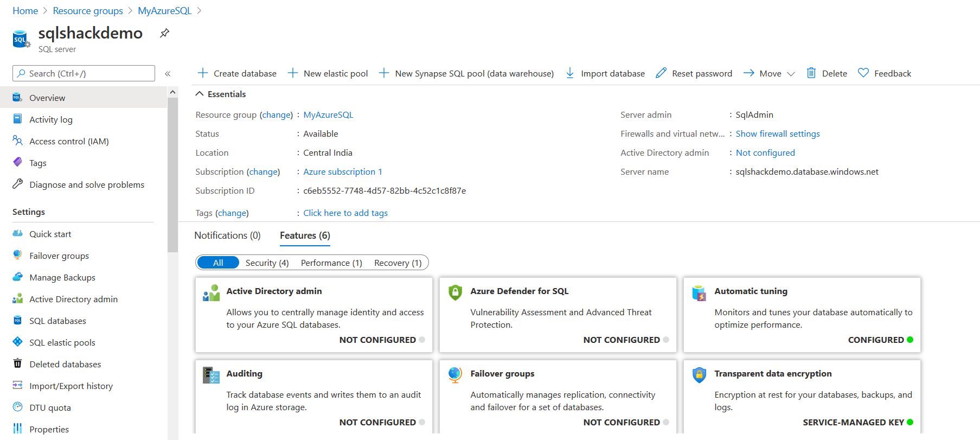Pin sqlshackdemo to the dashboard
The image size is (980, 440).
click(164, 33)
